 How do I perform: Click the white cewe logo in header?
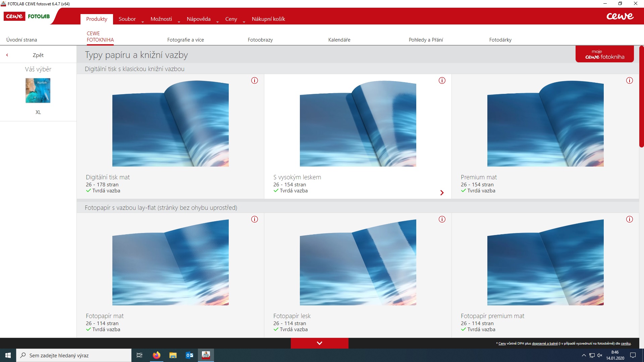point(620,16)
